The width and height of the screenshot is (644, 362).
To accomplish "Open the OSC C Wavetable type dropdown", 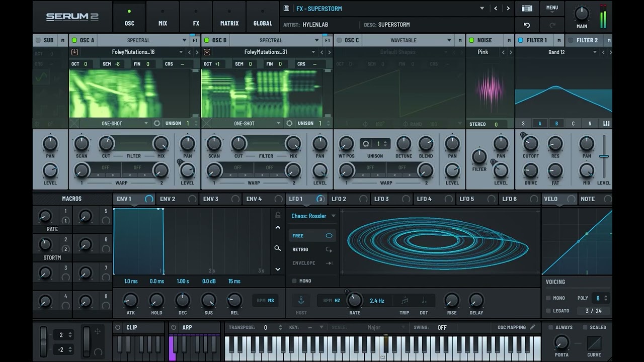I will tap(404, 40).
